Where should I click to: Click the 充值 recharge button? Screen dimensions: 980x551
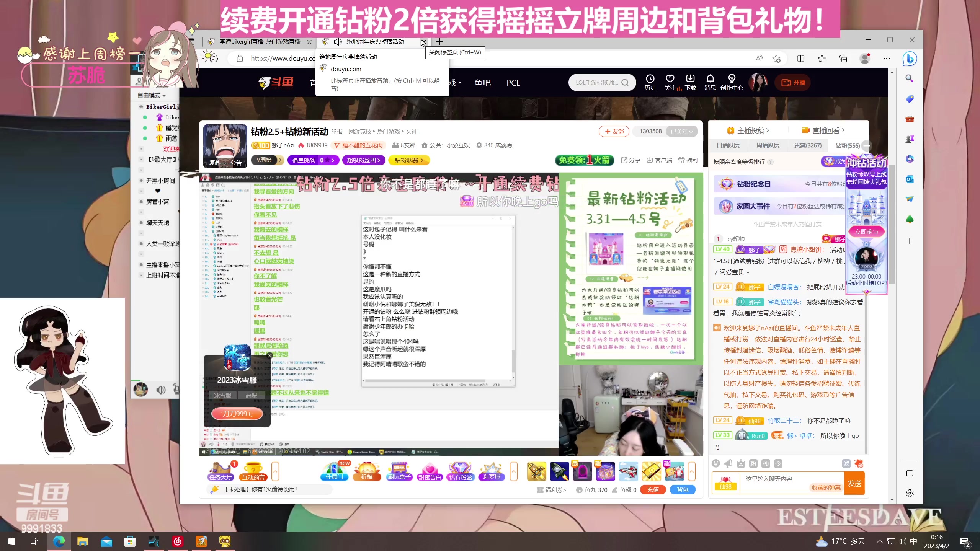653,490
